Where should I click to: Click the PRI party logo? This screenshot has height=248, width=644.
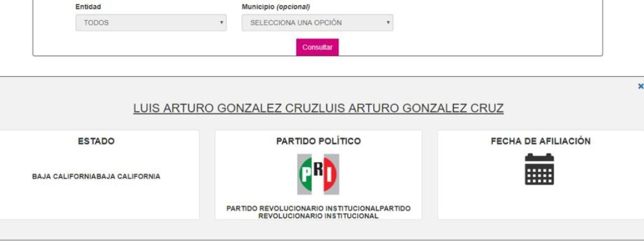318,174
